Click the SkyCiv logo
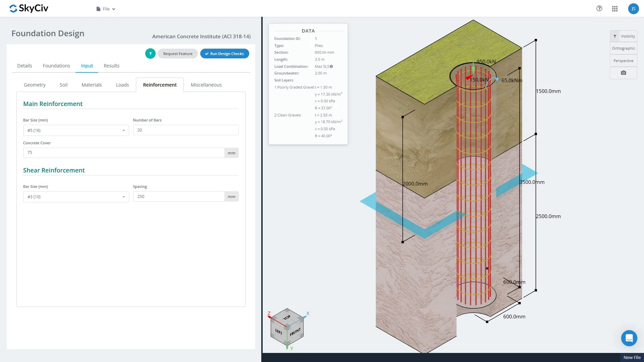The width and height of the screenshot is (644, 362). (x=29, y=8)
